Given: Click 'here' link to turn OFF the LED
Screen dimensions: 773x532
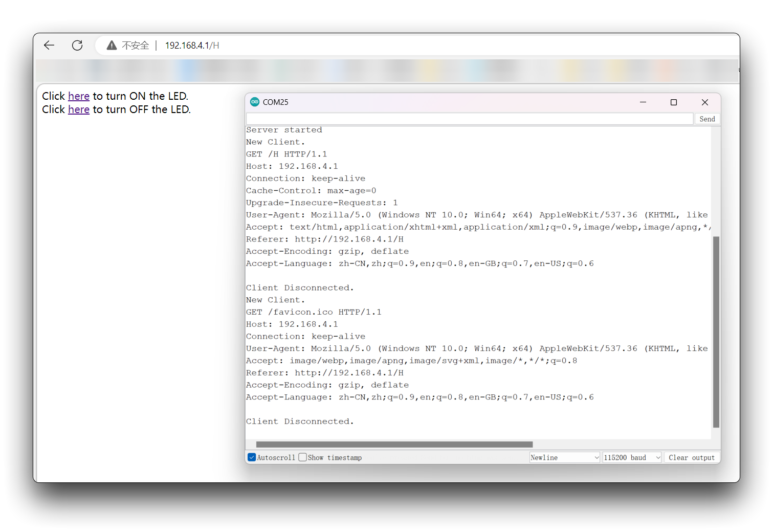Looking at the screenshot, I should (79, 109).
